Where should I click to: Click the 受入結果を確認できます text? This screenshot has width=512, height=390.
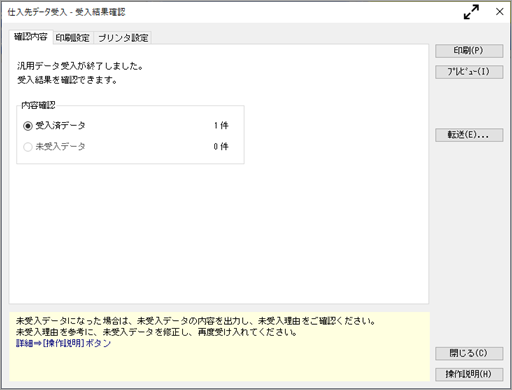(67, 80)
